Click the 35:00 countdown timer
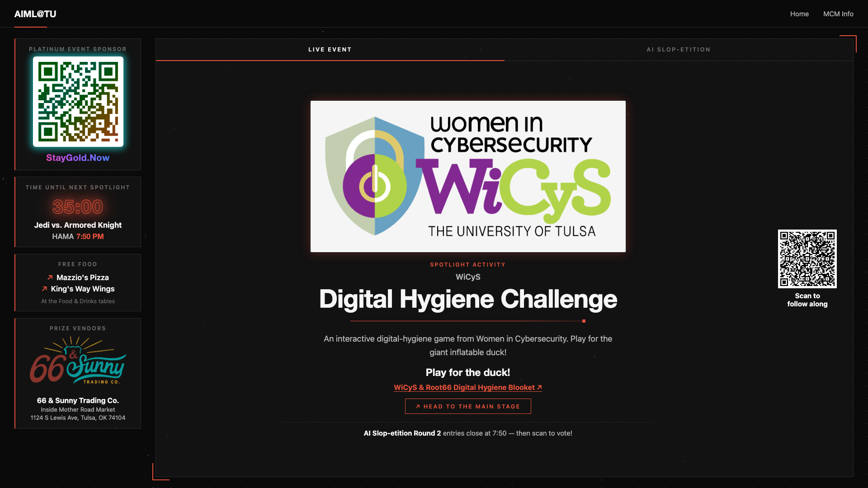The image size is (868, 488). point(78,207)
